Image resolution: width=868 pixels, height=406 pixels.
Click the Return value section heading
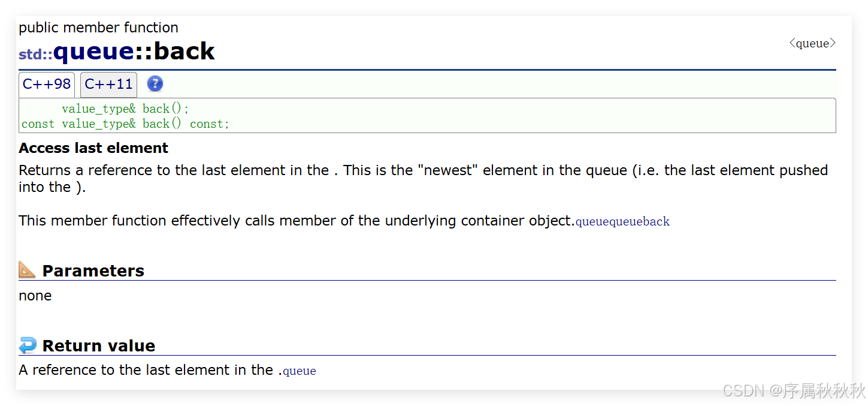point(99,345)
